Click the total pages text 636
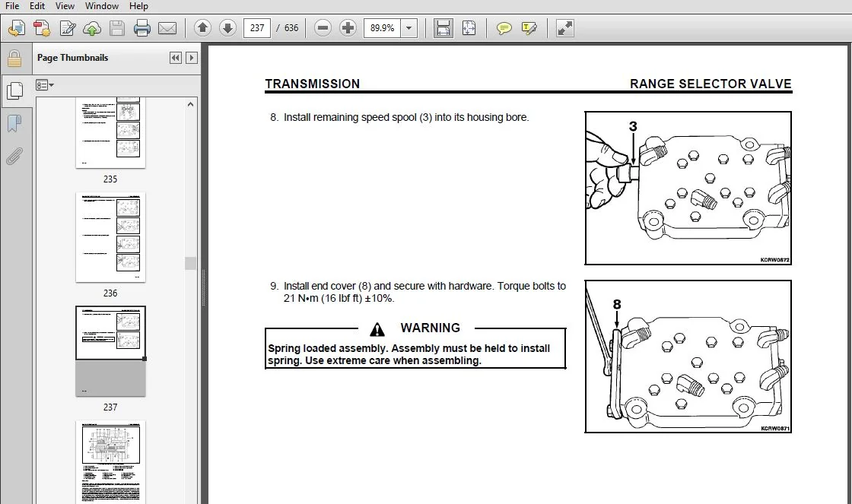 pos(291,27)
